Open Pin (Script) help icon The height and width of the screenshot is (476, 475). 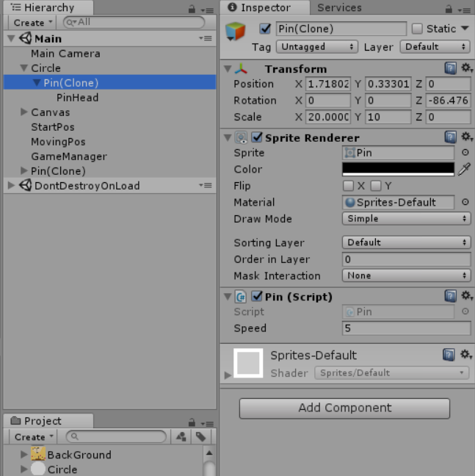tap(451, 296)
